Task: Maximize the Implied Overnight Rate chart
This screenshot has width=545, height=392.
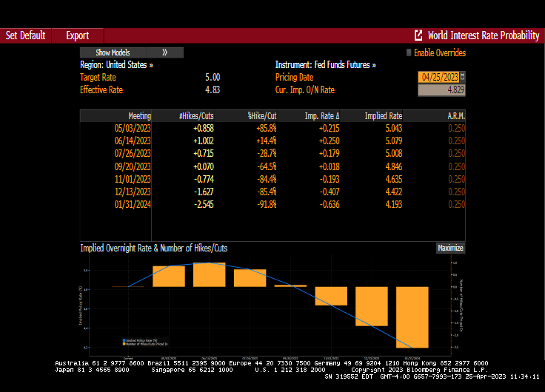Action: point(450,249)
